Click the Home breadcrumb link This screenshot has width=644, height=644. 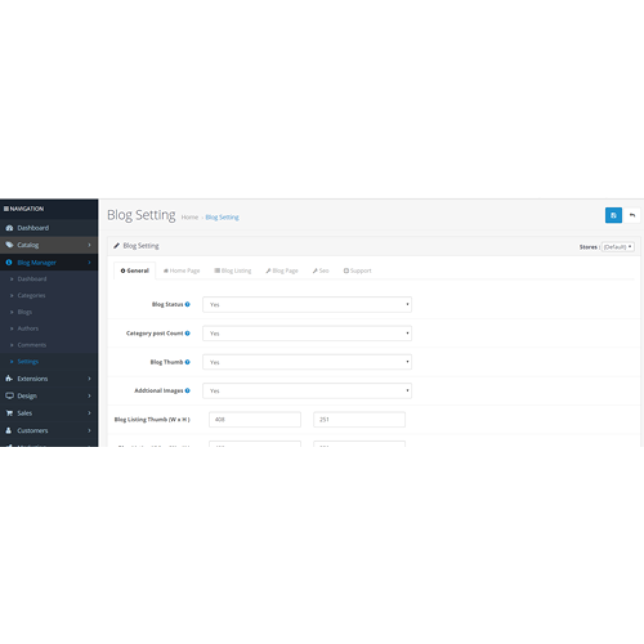click(x=189, y=217)
